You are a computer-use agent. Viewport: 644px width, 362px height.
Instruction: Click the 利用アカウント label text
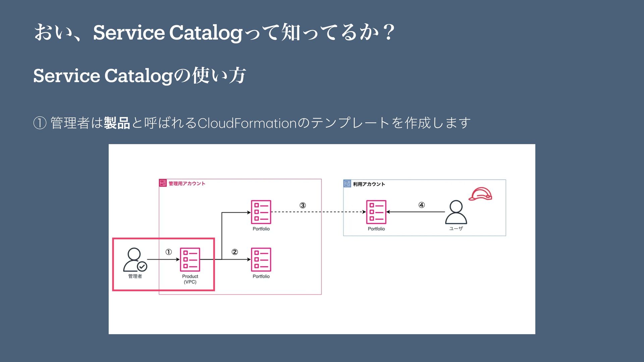369,184
